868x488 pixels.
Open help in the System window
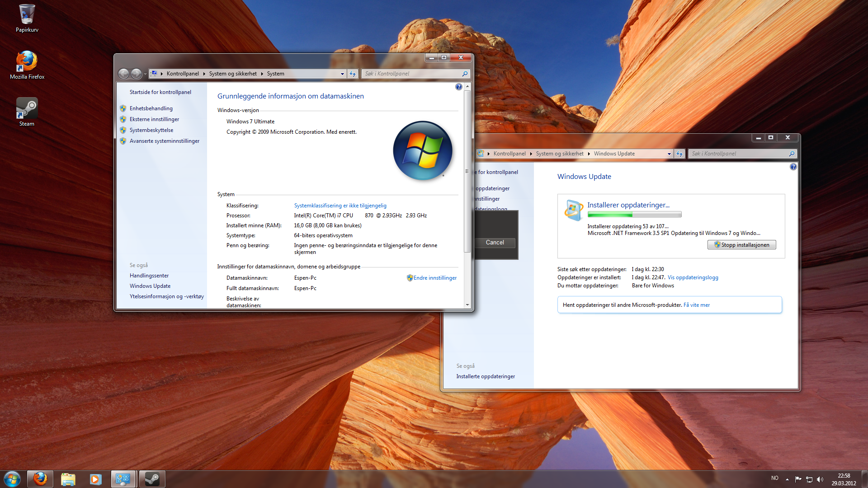pos(459,87)
